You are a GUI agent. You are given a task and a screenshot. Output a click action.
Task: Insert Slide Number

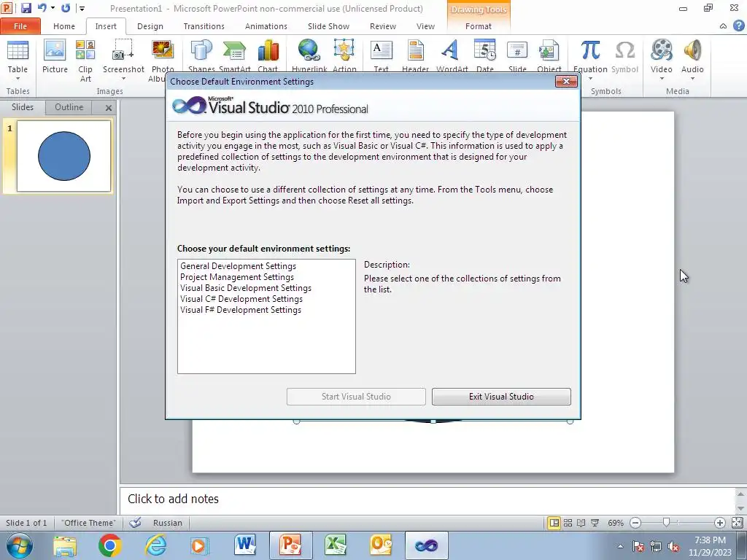pos(517,55)
